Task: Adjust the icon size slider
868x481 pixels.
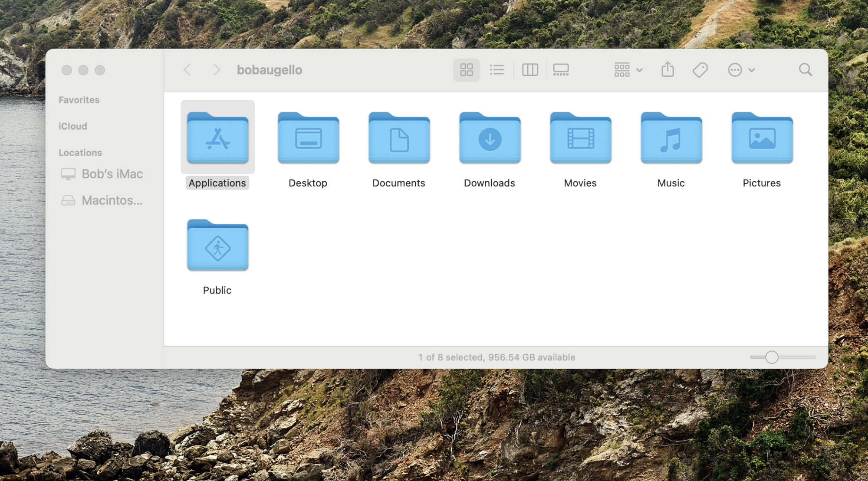Action: [x=771, y=357]
